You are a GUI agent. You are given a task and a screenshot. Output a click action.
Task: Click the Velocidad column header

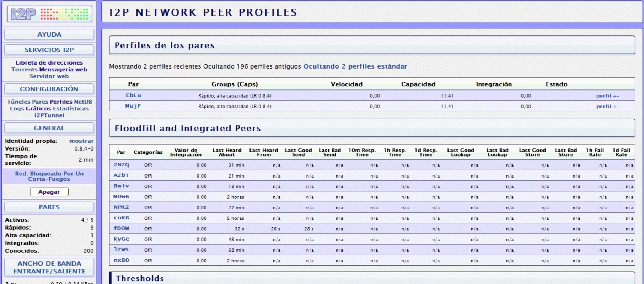click(x=347, y=84)
